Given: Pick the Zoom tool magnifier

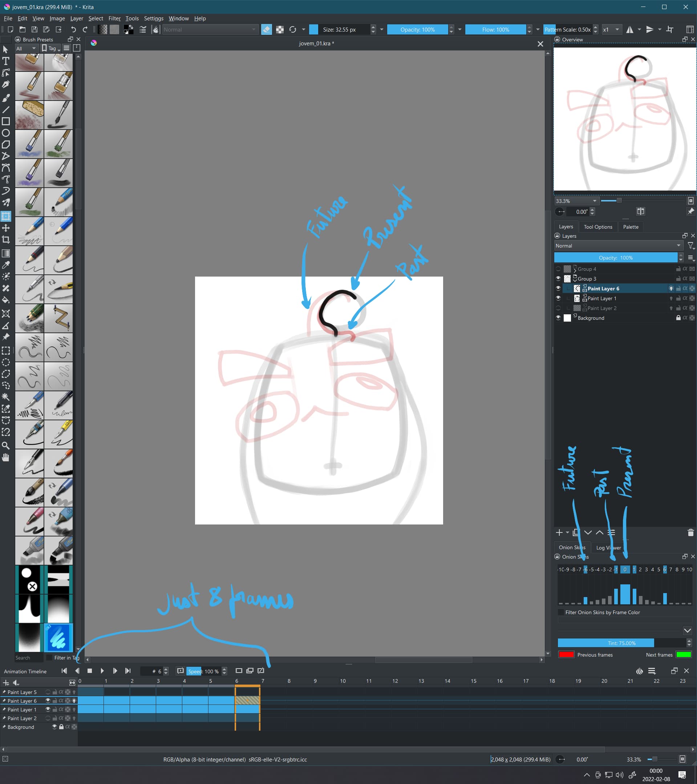Looking at the screenshot, I should [x=6, y=445].
